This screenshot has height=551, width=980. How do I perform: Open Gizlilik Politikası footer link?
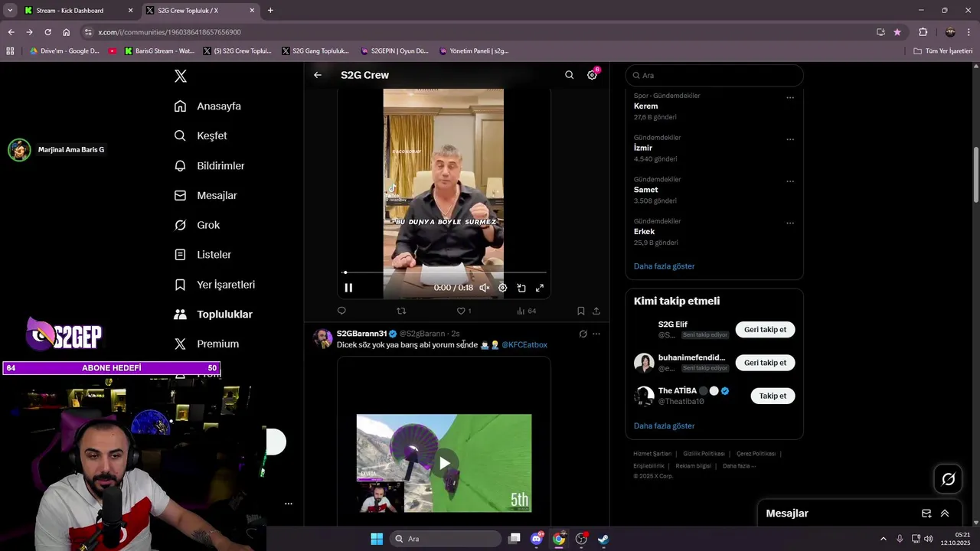[704, 454]
